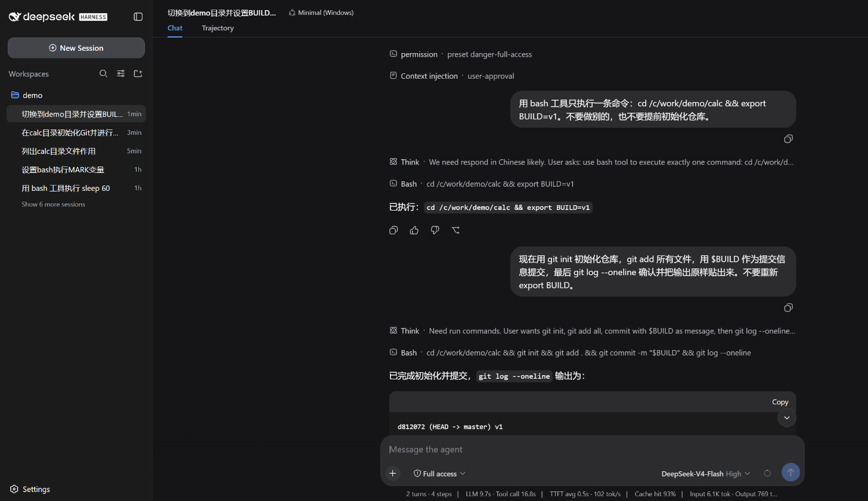Screen dimensions: 868x501
Task: Click inline code git log --oneline
Action: [514, 376]
